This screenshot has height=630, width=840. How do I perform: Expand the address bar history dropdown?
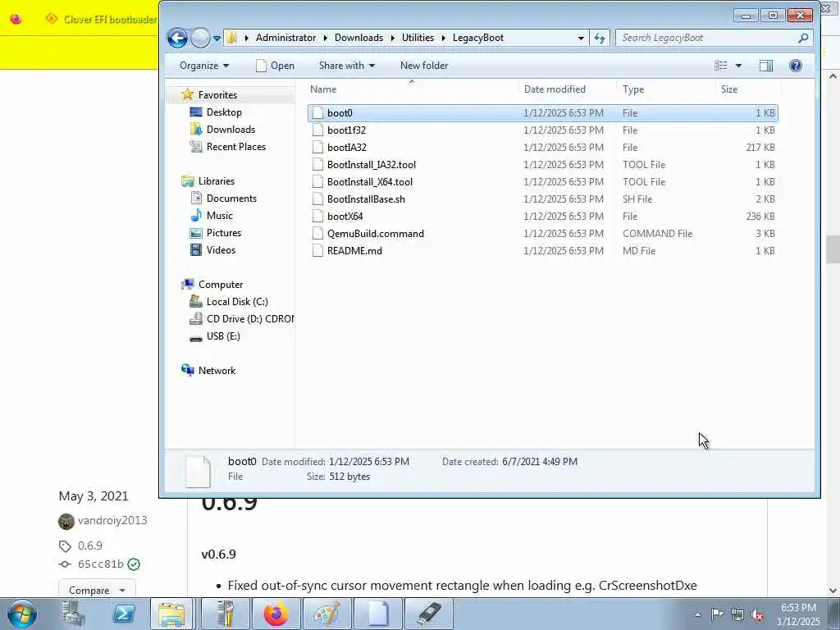pos(581,38)
